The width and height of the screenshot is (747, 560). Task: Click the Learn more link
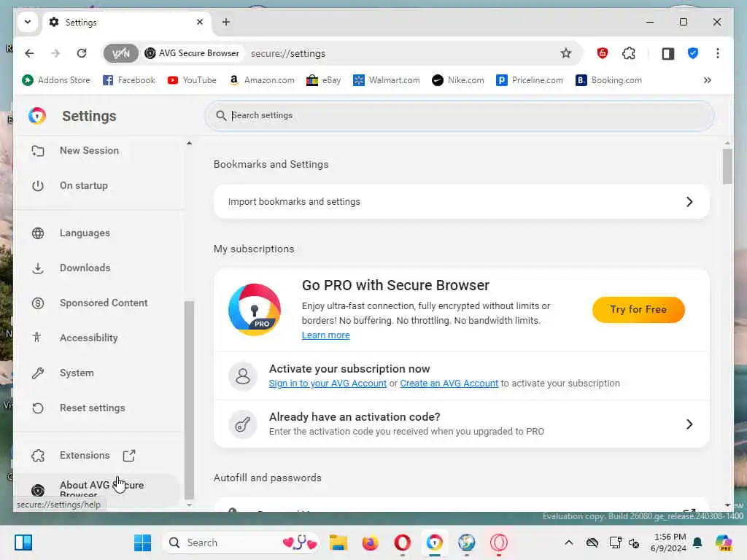(326, 335)
